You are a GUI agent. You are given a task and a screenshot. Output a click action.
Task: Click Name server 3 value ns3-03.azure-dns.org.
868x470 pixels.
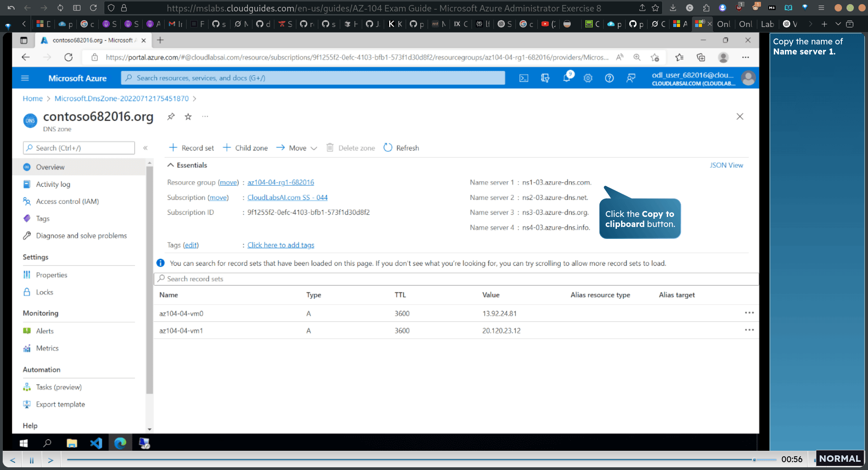[x=556, y=212]
